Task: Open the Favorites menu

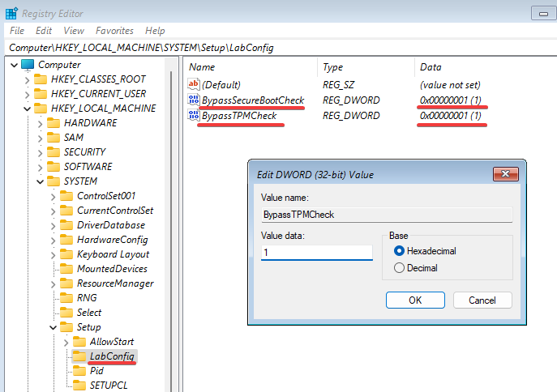Action: (114, 31)
